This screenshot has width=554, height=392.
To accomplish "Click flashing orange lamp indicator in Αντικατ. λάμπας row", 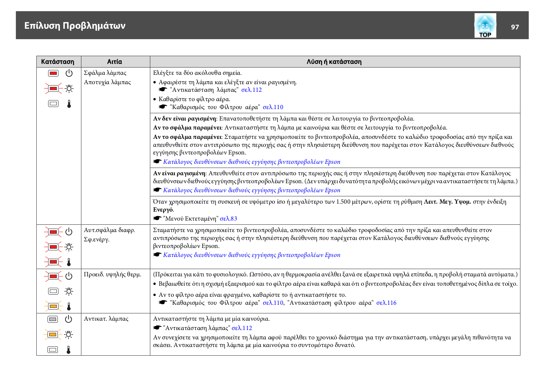I will tap(53, 335).
